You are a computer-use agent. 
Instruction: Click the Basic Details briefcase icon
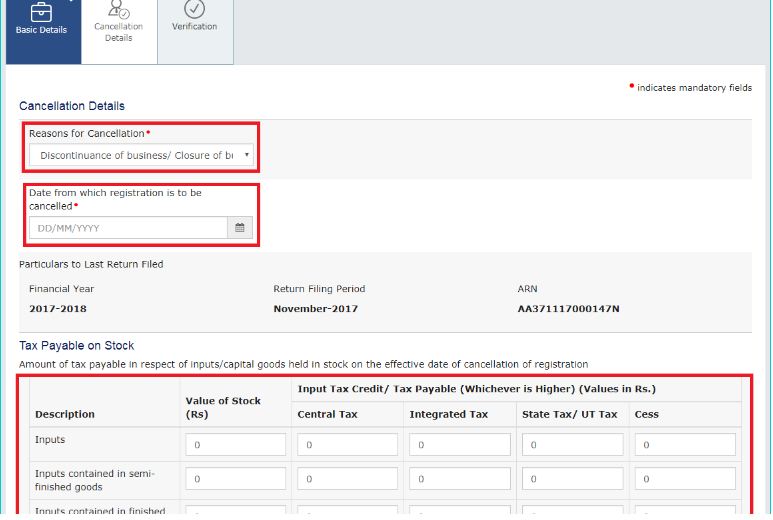click(x=42, y=11)
